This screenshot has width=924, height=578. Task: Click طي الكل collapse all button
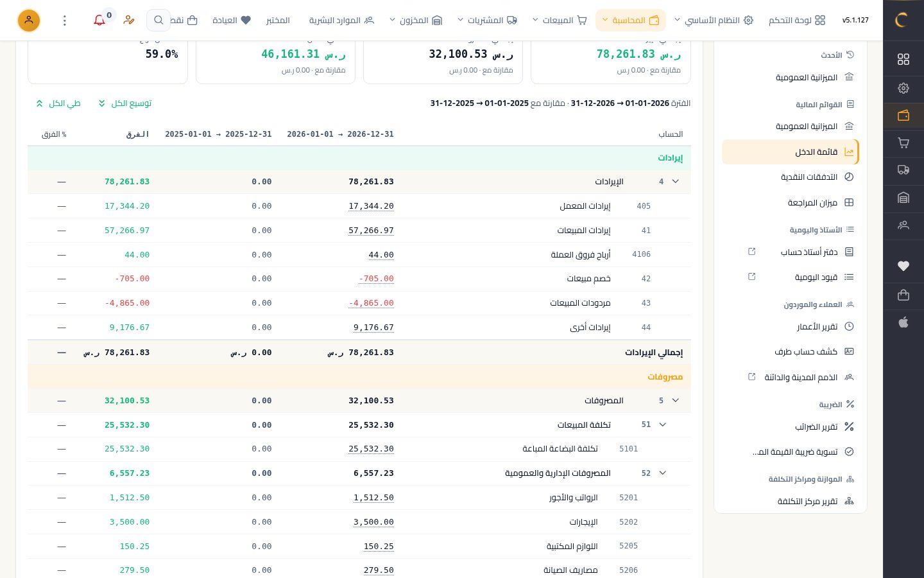(x=58, y=103)
